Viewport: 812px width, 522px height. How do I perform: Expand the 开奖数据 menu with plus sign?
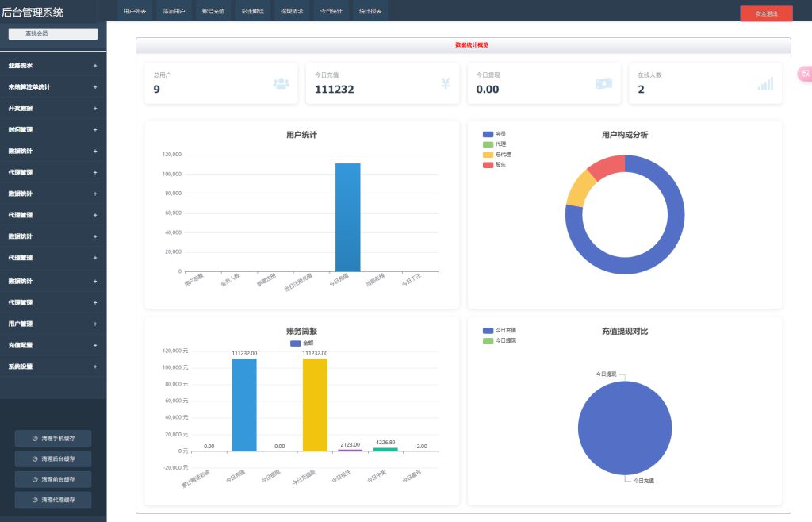(x=95, y=109)
